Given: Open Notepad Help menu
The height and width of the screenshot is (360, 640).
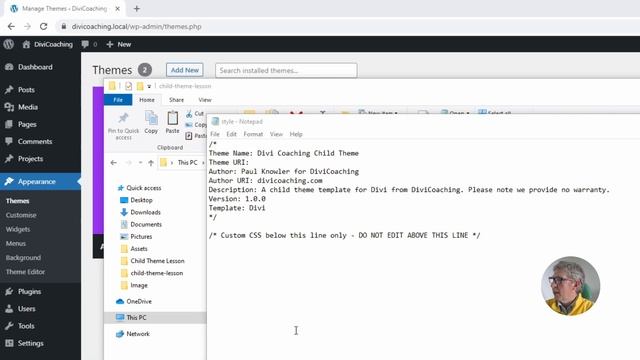Looking at the screenshot, I should tap(296, 134).
